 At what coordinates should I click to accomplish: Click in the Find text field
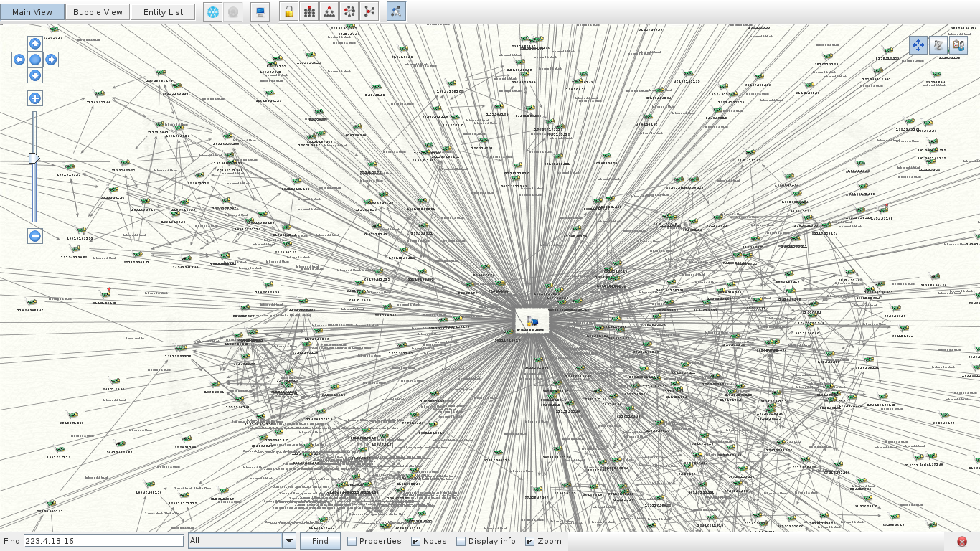coord(103,541)
